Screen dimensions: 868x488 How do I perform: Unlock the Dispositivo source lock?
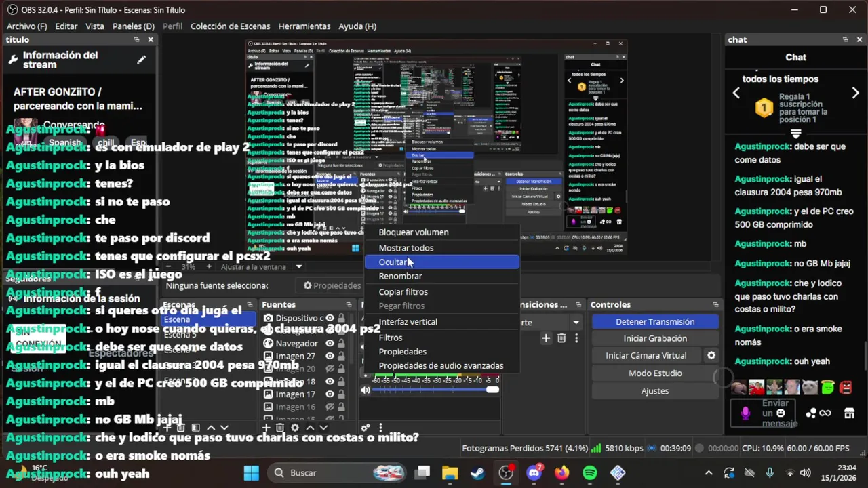(x=342, y=318)
